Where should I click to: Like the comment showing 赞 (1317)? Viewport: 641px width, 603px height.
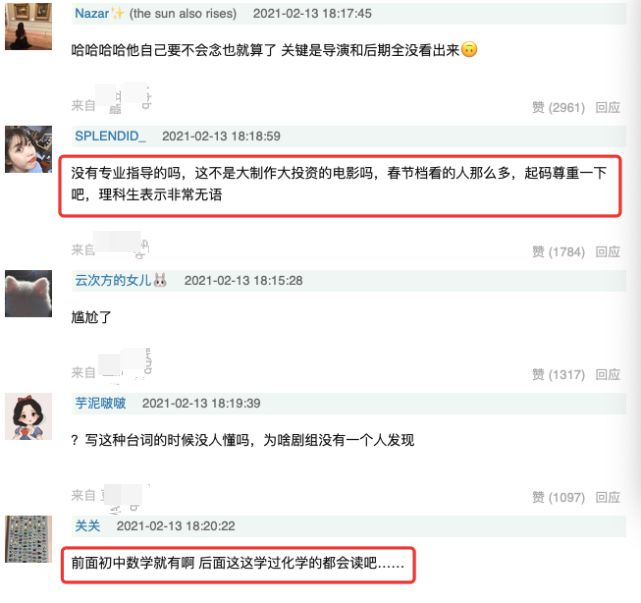pyautogui.click(x=558, y=374)
